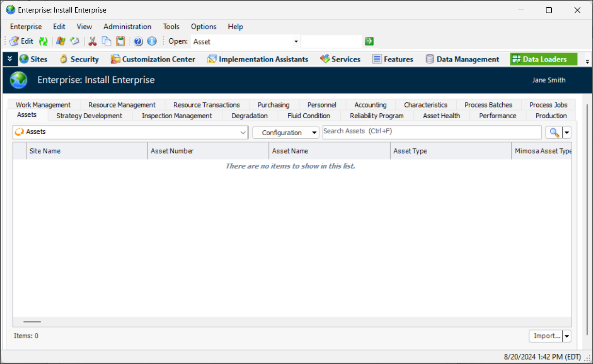The width and height of the screenshot is (593, 364).
Task: Click the Edit toolbar button
Action: click(x=21, y=41)
